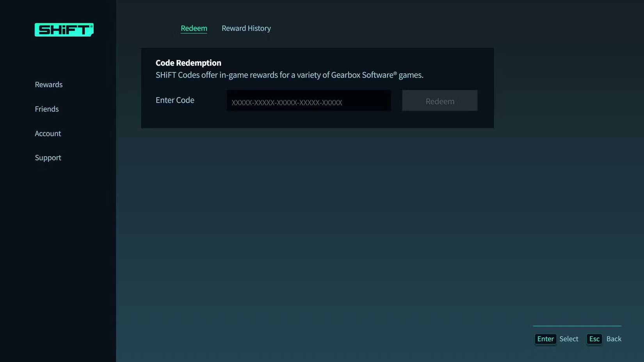Click the Back hint label

(614, 339)
